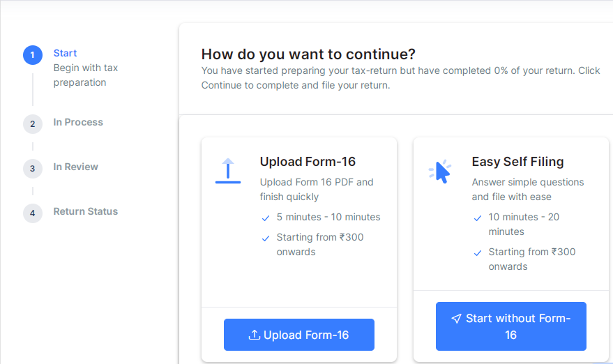
Task: Click the Start without Form-16 button
Action: [x=511, y=326]
